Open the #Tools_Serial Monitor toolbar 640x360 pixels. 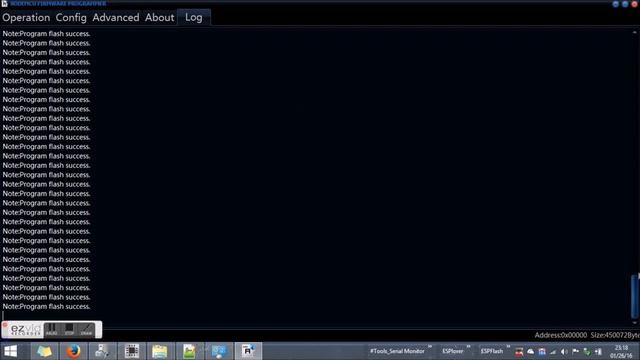click(397, 351)
